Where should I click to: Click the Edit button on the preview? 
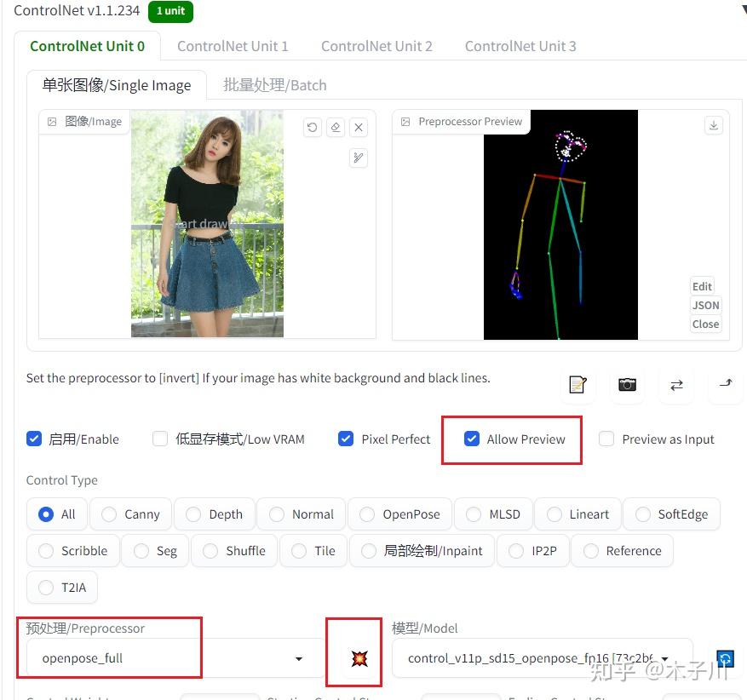(x=701, y=286)
